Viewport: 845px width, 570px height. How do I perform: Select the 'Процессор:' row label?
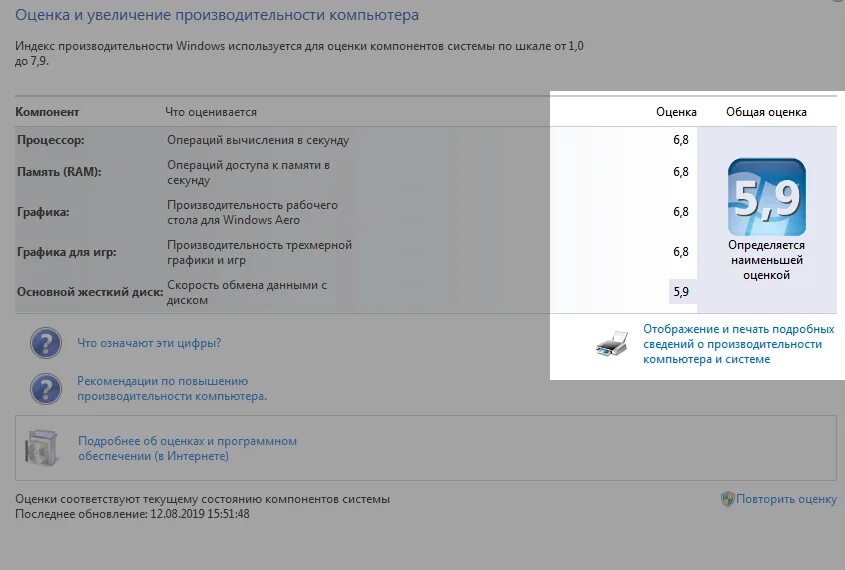pos(51,140)
